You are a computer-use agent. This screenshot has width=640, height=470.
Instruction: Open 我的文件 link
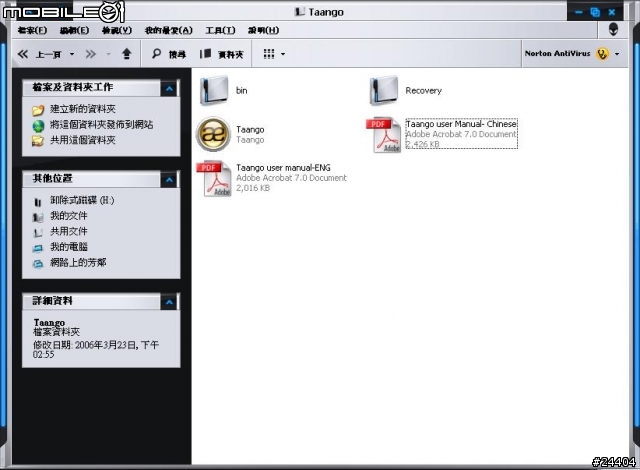click(x=69, y=215)
